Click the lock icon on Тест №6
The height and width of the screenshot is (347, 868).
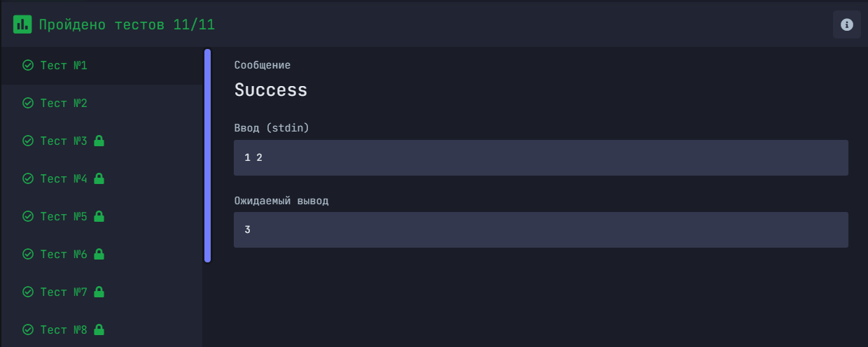click(x=99, y=254)
